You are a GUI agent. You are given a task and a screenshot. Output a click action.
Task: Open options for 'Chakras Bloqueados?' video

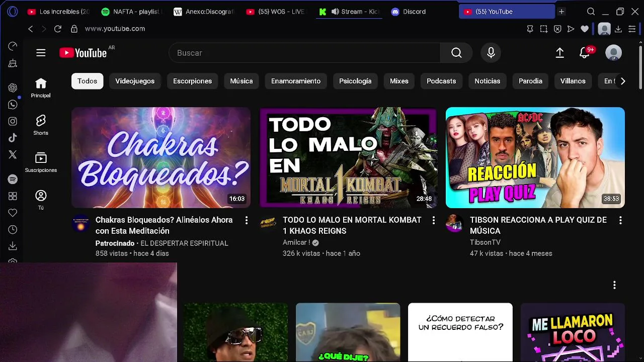246,220
